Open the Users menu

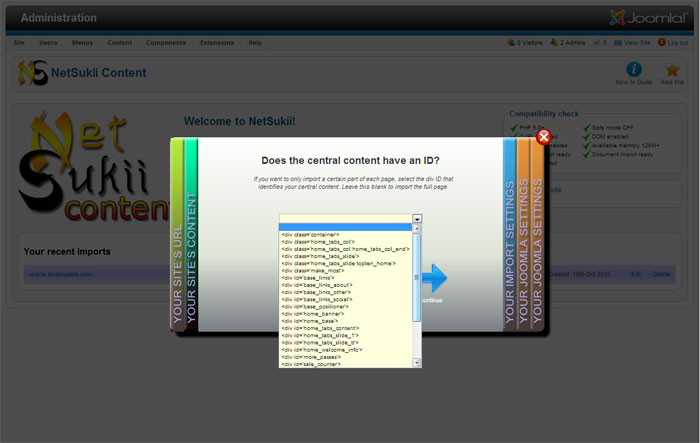click(48, 43)
